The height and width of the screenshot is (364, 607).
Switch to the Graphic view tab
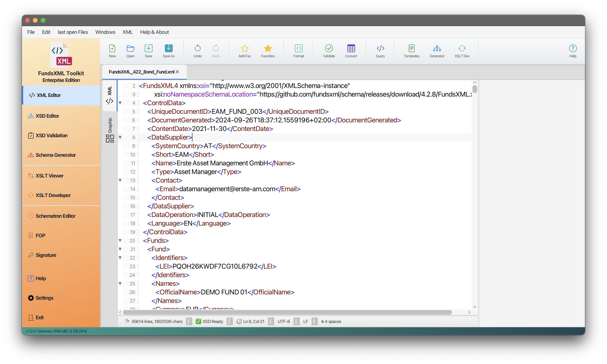click(x=110, y=129)
